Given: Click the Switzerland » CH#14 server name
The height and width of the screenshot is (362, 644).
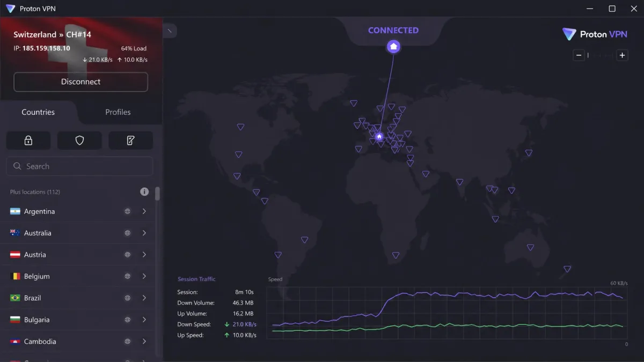Looking at the screenshot, I should pyautogui.click(x=53, y=34).
